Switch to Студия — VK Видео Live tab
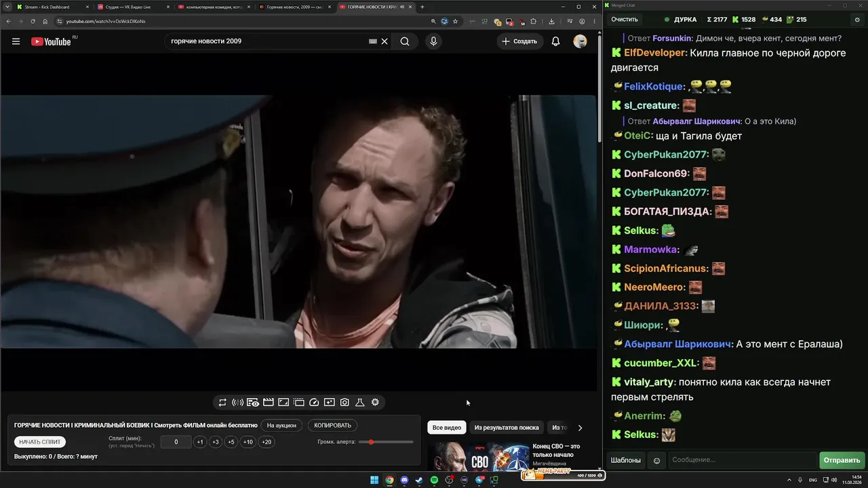 (x=134, y=7)
